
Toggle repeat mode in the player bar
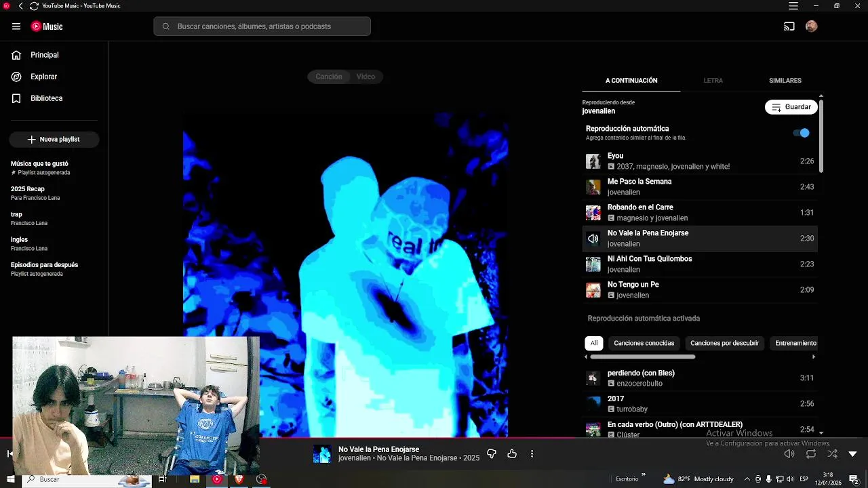(x=811, y=453)
